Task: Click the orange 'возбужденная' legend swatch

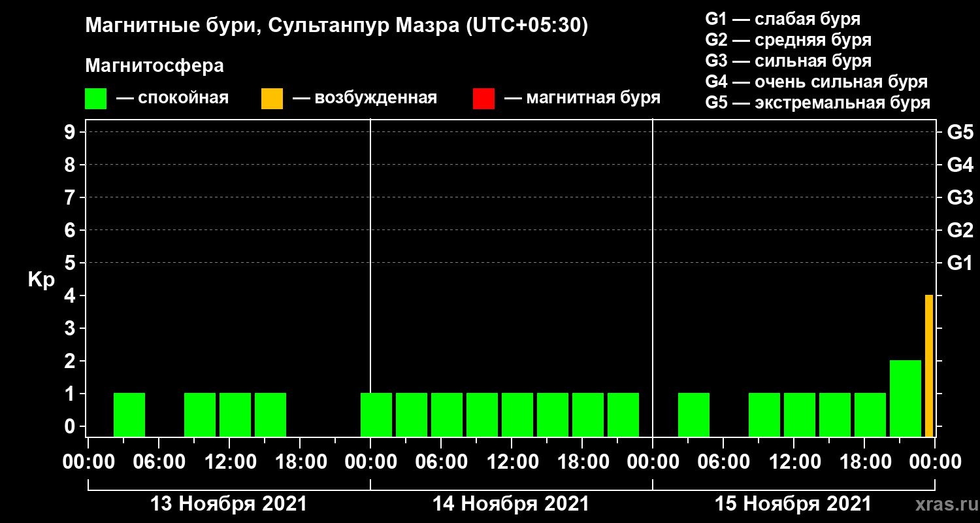Action: [272, 99]
